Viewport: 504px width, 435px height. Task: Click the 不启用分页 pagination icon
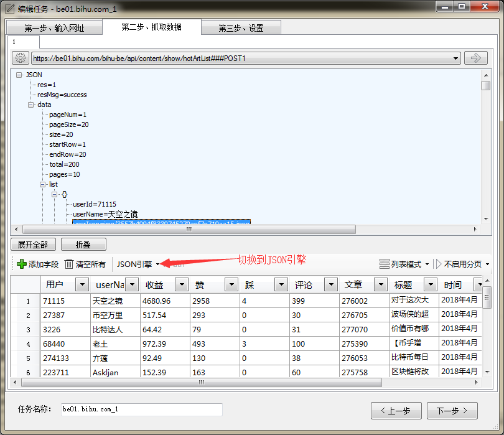point(438,264)
